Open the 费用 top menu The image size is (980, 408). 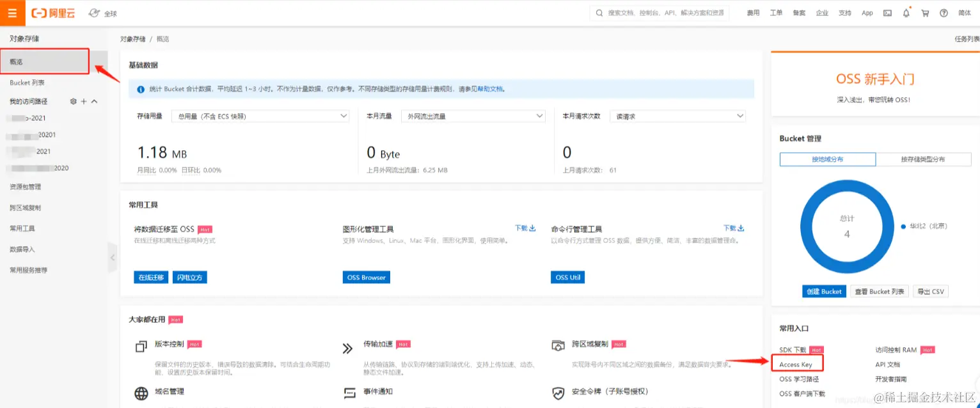(x=753, y=13)
